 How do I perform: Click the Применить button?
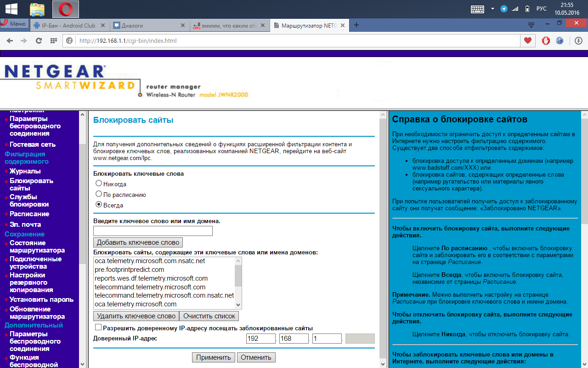coord(214,357)
